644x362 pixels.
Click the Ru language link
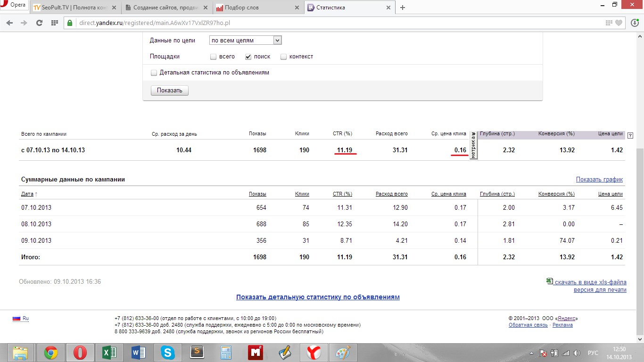[x=25, y=319]
